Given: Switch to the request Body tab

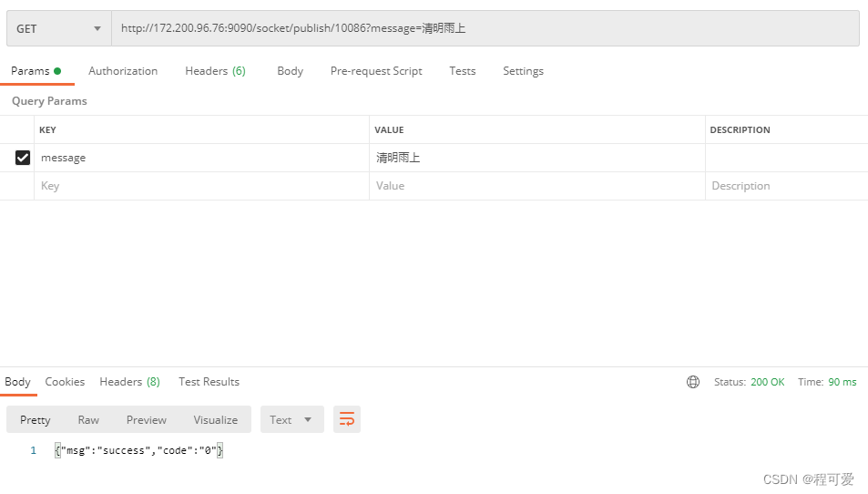Looking at the screenshot, I should [x=290, y=71].
